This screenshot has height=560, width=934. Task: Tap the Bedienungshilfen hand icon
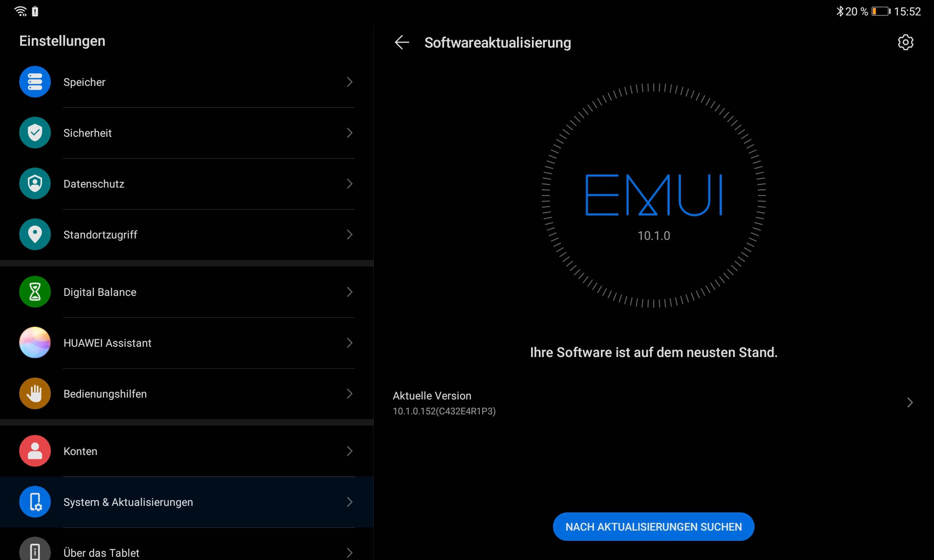coord(35,394)
